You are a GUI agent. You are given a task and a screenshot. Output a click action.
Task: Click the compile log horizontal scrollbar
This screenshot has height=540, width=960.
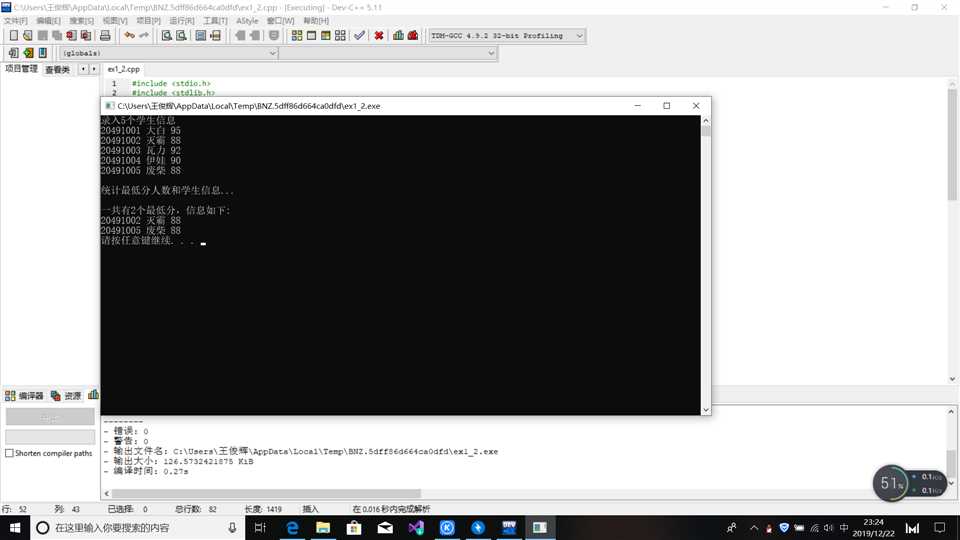[266, 493]
